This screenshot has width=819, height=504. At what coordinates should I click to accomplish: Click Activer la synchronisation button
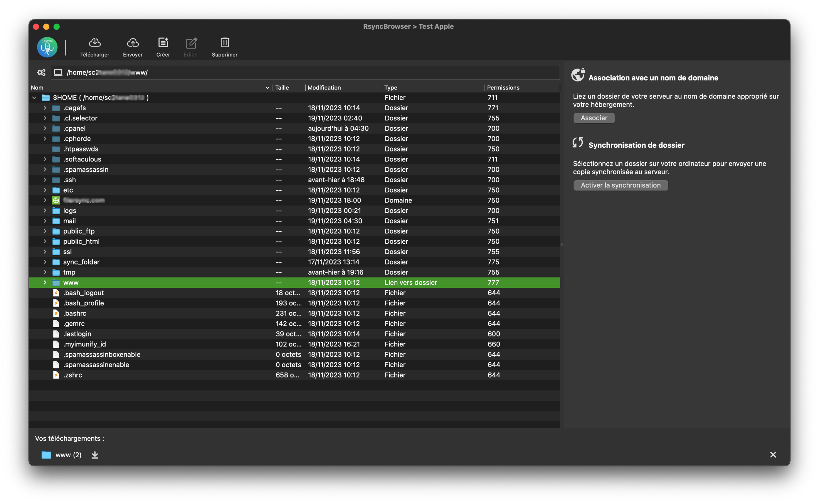coord(620,185)
